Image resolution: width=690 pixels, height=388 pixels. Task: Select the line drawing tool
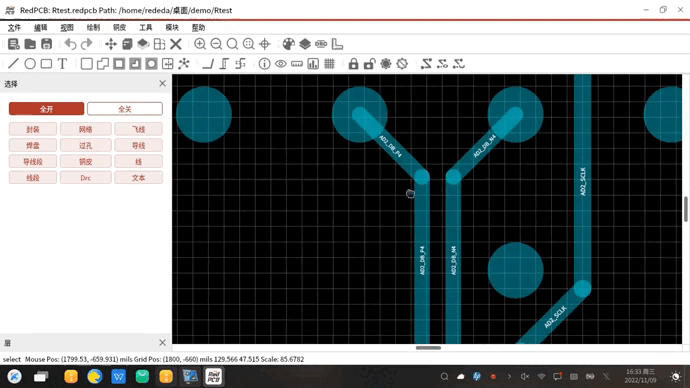13,63
